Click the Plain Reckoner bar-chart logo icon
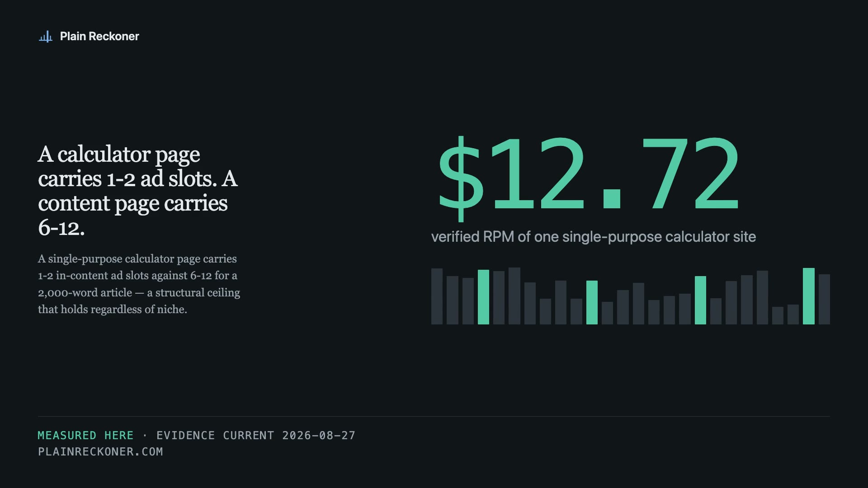Viewport: 868px width, 488px height. point(46,37)
